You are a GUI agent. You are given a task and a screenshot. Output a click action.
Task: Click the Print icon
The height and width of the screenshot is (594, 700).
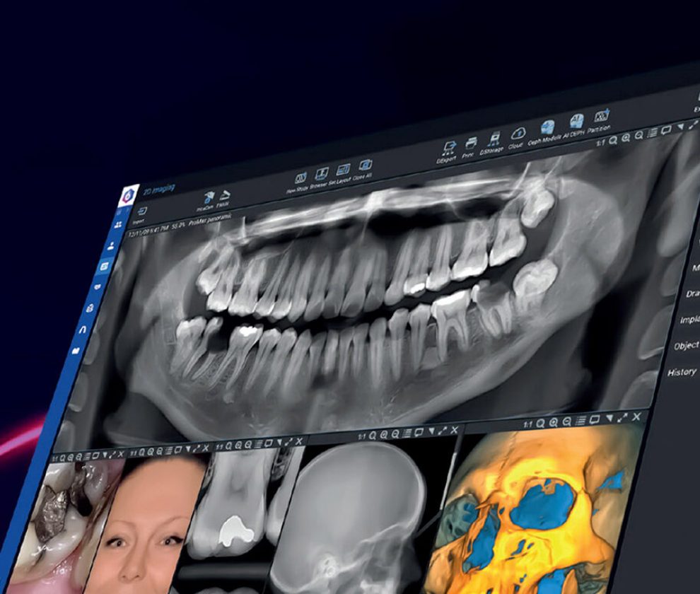[470, 144]
